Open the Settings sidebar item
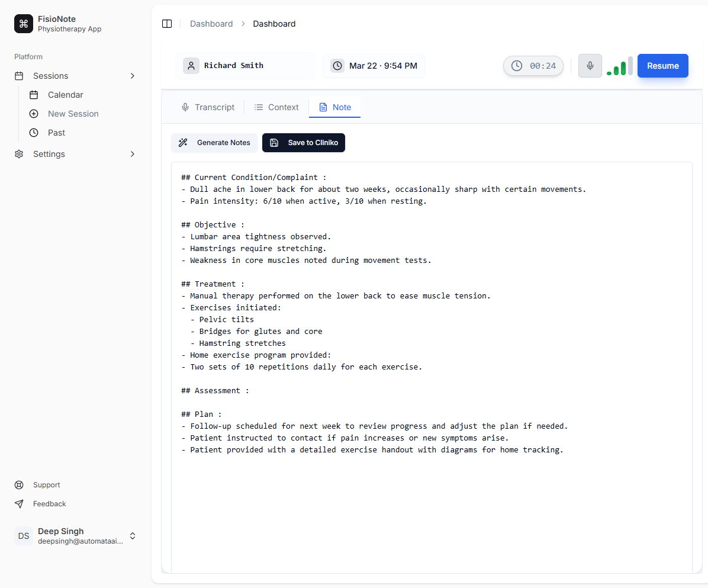This screenshot has width=708, height=588. (x=75, y=154)
